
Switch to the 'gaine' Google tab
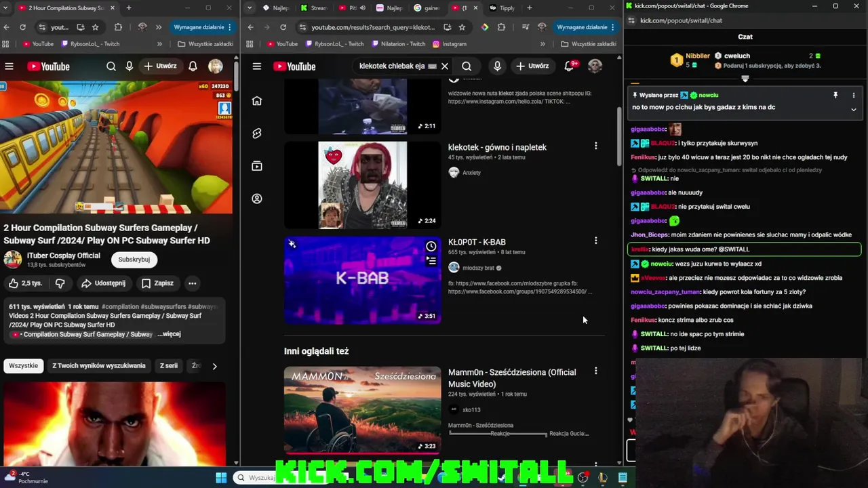[427, 8]
